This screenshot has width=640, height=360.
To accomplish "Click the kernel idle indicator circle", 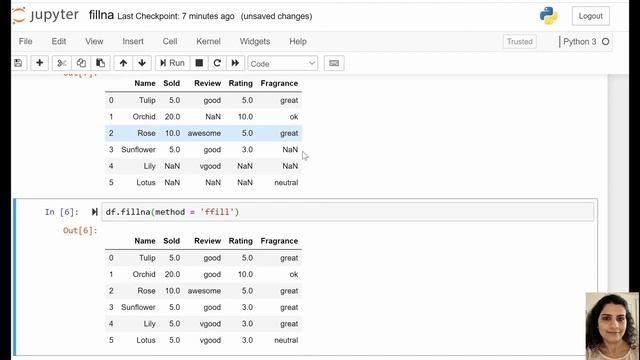I will 606,42.
